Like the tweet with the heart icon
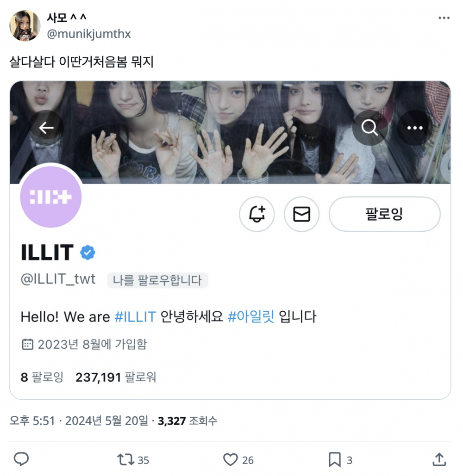The height and width of the screenshot is (476, 463). [x=231, y=460]
